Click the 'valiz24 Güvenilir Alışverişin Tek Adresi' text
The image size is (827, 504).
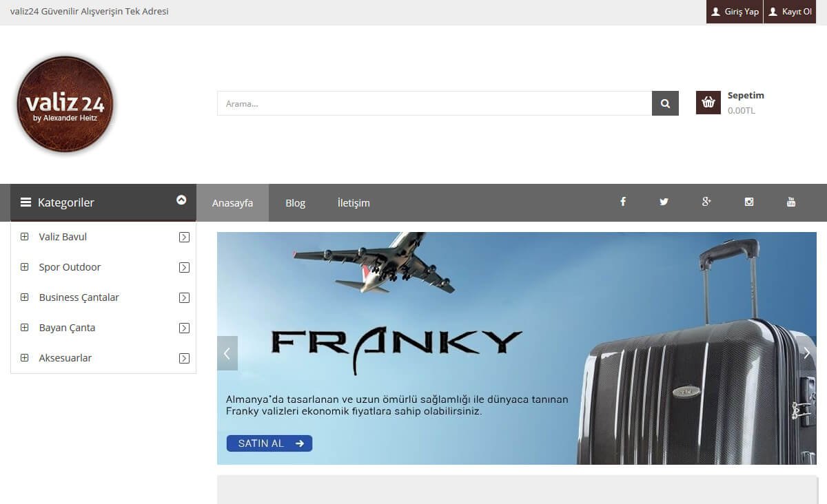(x=90, y=11)
